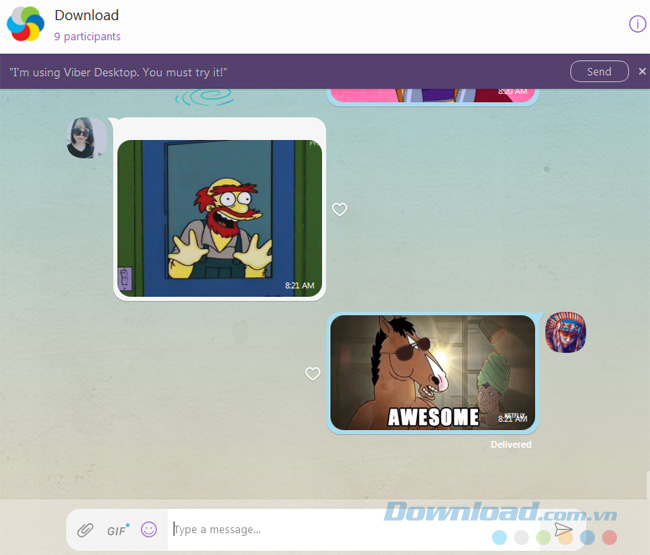The width and height of the screenshot is (650, 555).
Task: Open the AWESOME BoJack GIF message
Action: click(432, 373)
